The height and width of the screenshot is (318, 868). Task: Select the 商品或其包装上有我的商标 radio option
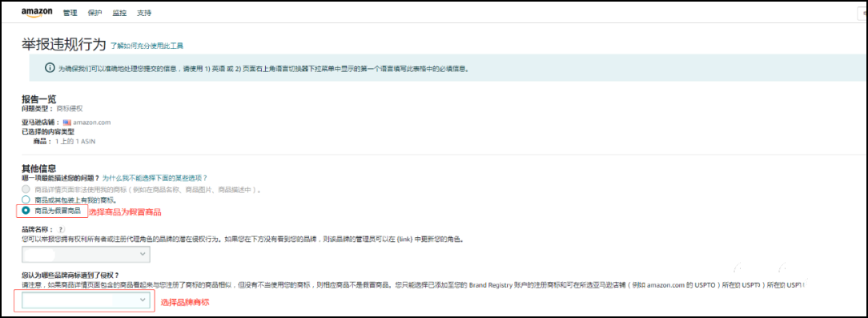tap(26, 199)
